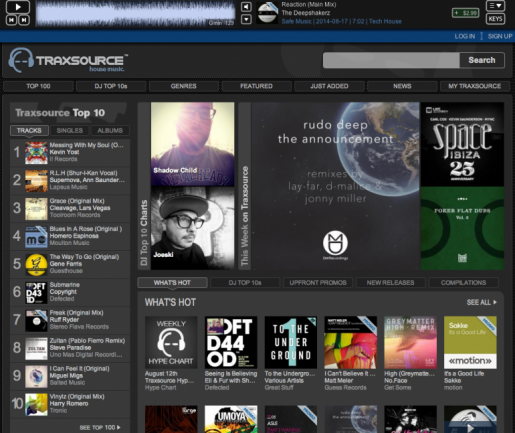This screenshot has width=515, height=433.
Task: Open To the Underground cover
Action: pyautogui.click(x=291, y=342)
